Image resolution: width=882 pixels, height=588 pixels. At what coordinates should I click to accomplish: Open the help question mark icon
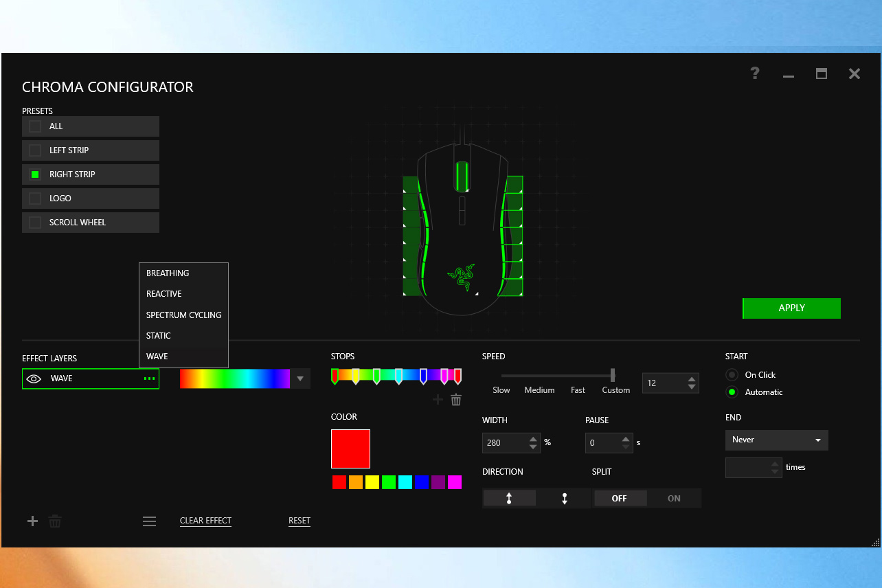tap(755, 73)
